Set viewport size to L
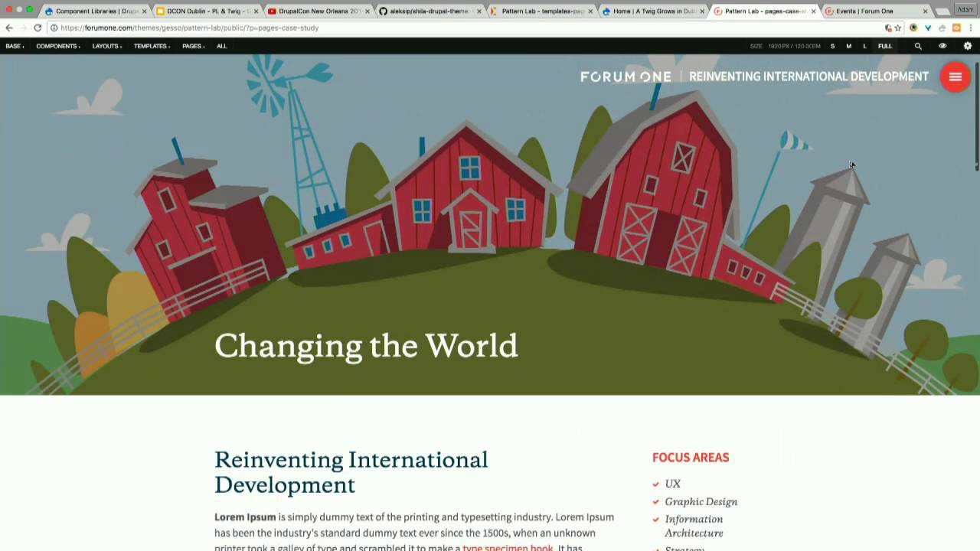The height and width of the screenshot is (551, 980). pyautogui.click(x=864, y=46)
